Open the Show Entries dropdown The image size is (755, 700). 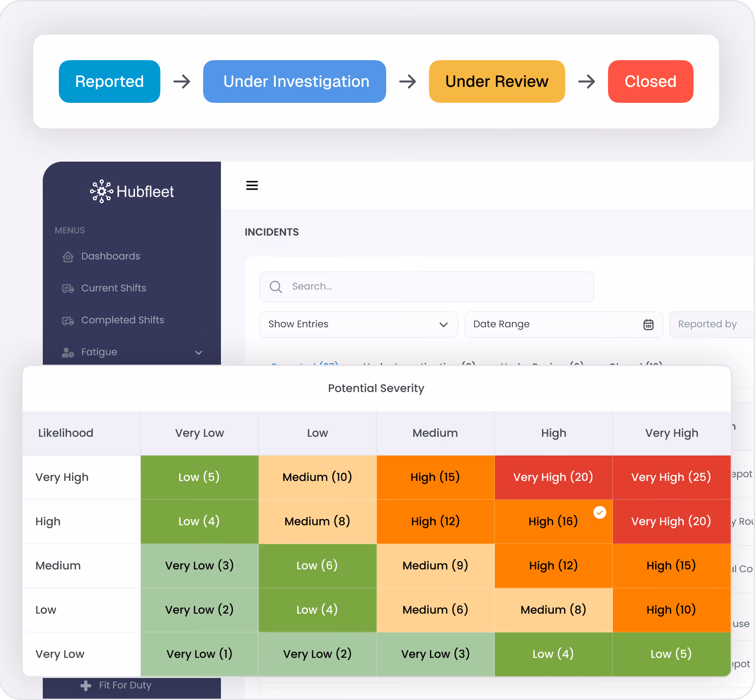point(359,325)
